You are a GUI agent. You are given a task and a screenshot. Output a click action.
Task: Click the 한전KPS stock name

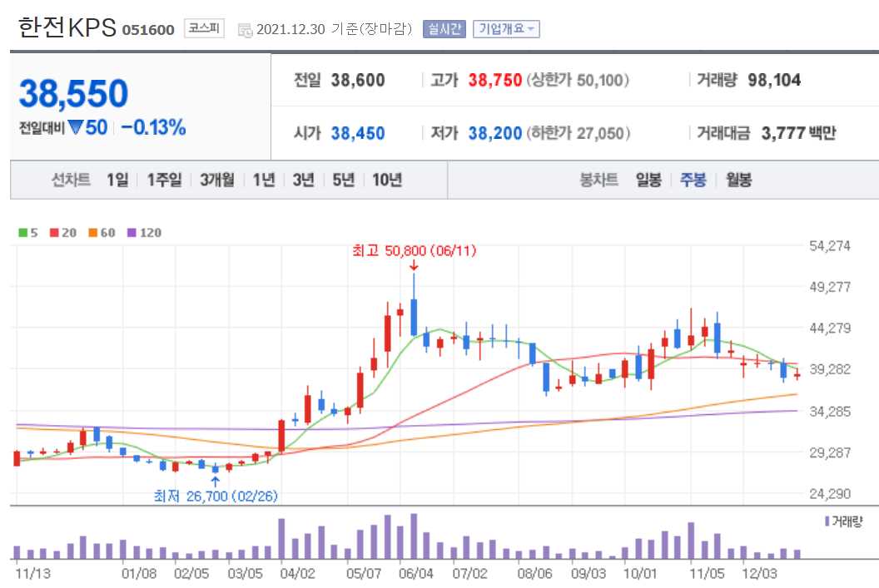pos(67,27)
